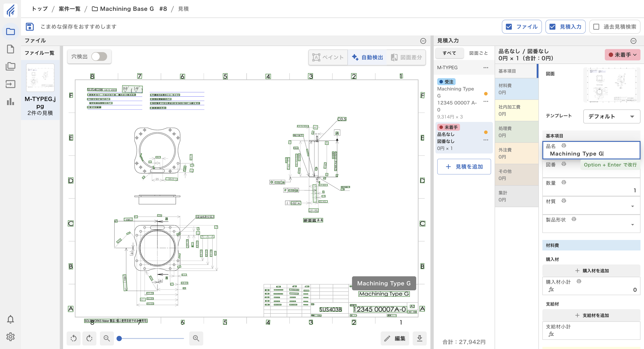Download the drawing file
644x349 pixels.
[419, 338]
